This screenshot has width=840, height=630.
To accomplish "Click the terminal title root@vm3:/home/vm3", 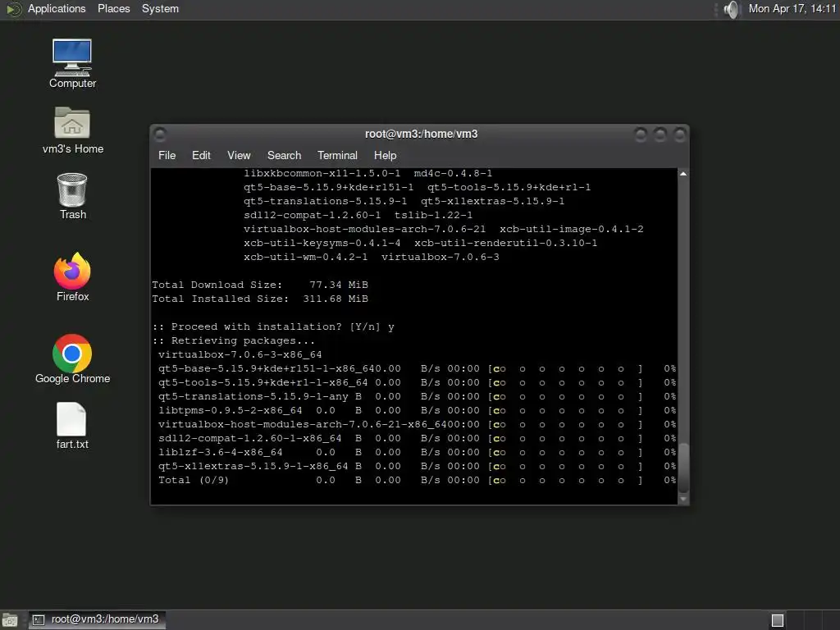I will pos(422,134).
